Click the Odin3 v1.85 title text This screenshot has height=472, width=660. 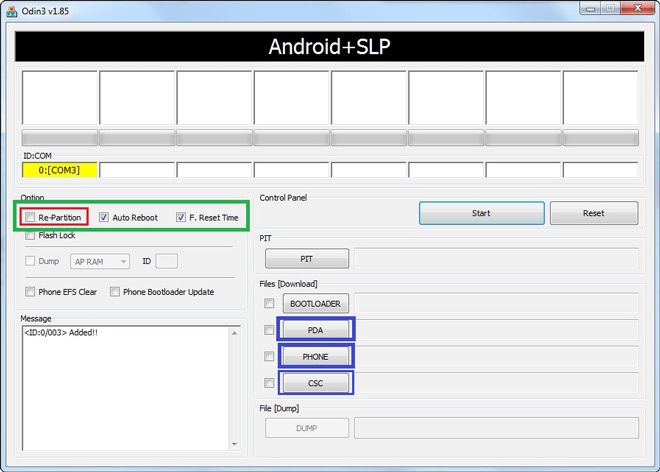click(45, 11)
